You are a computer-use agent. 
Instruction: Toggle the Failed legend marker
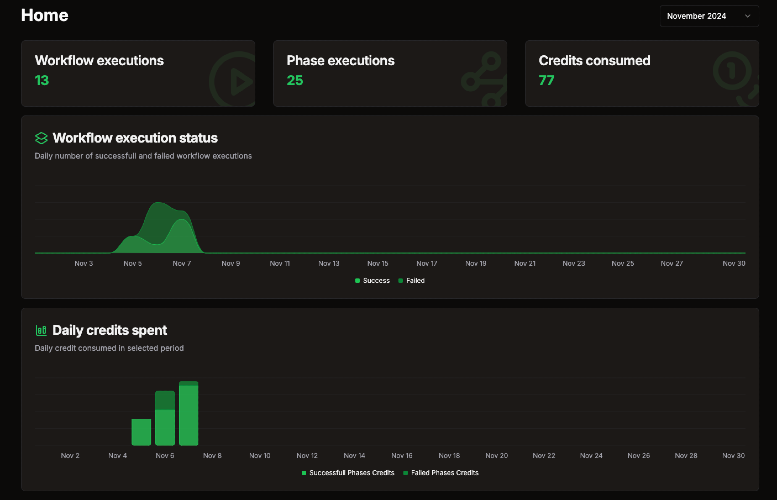(400, 280)
